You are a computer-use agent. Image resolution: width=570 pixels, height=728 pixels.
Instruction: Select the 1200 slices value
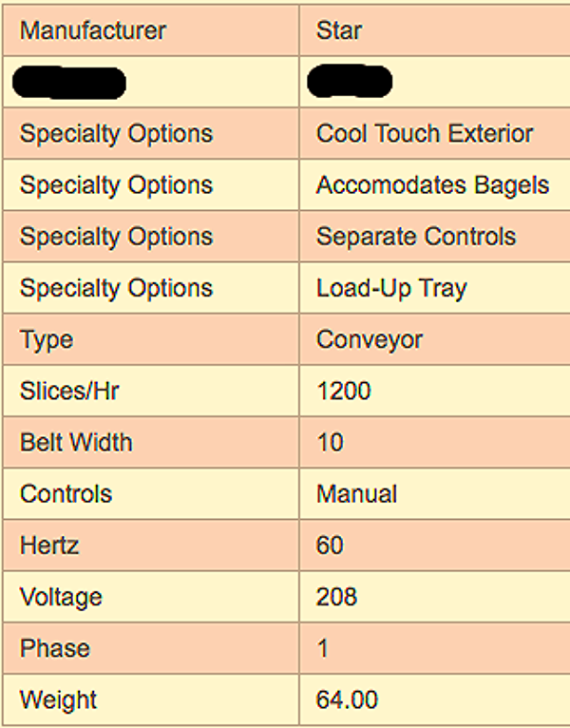(344, 391)
